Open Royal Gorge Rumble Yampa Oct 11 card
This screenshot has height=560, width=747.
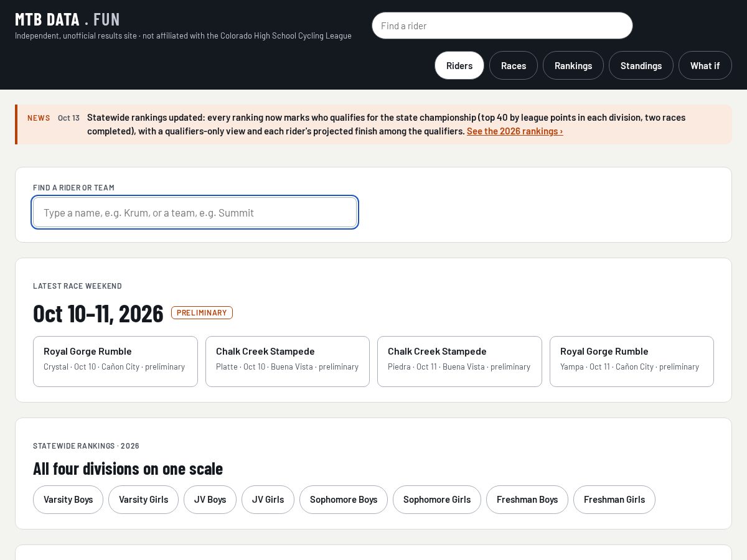coord(632,362)
